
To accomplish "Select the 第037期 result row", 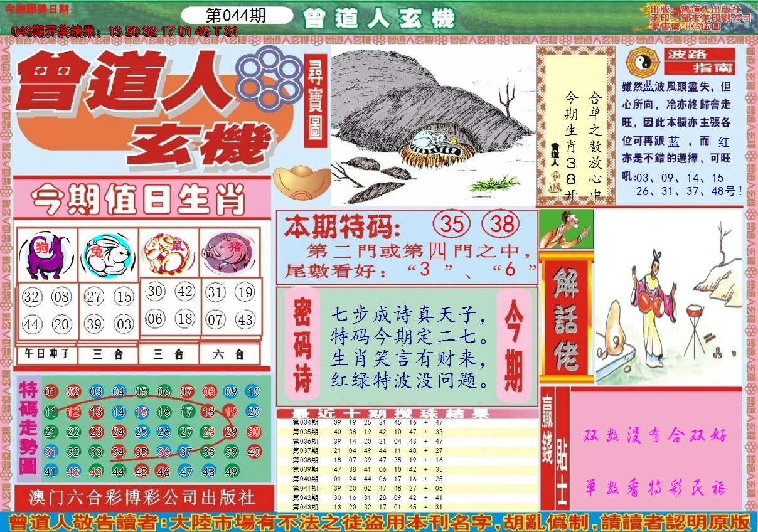I will tap(408, 450).
